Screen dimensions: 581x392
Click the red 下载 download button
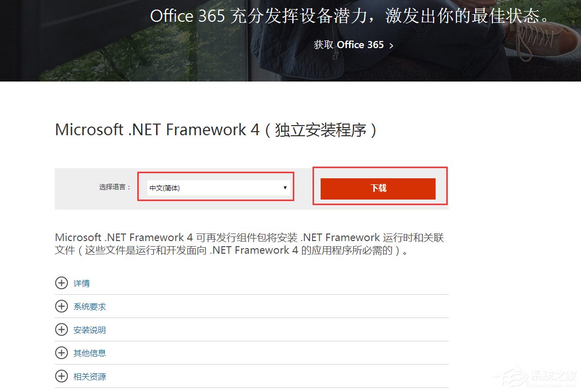pyautogui.click(x=378, y=188)
